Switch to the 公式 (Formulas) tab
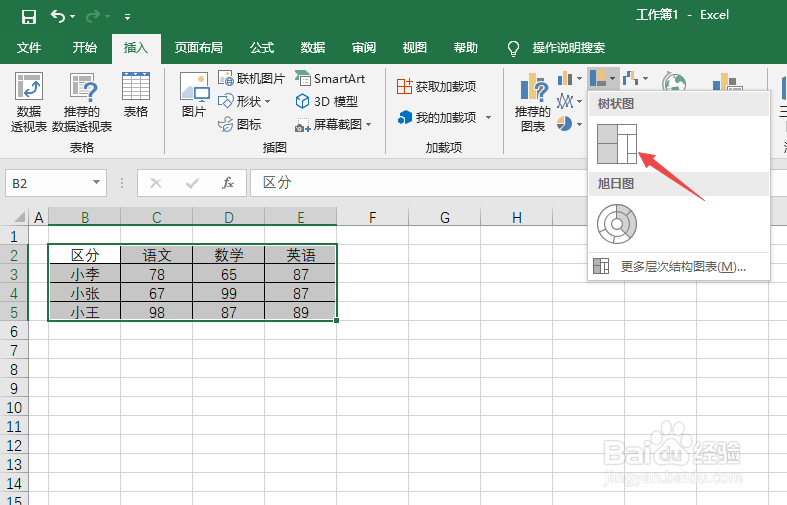The width and height of the screenshot is (787, 505). [x=262, y=48]
